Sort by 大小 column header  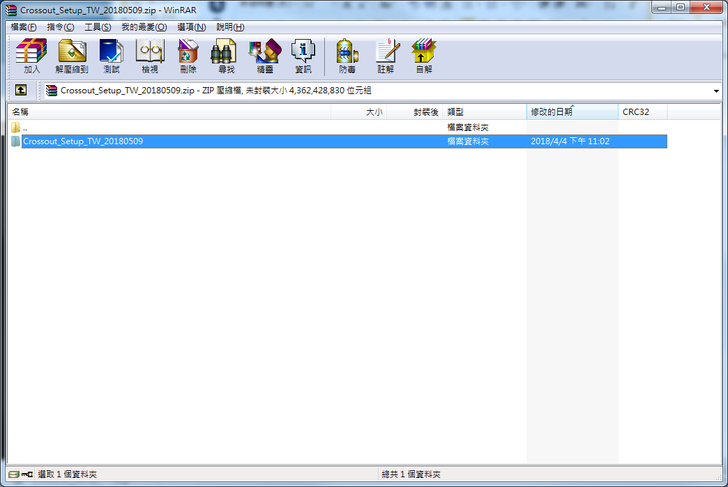[358, 112]
